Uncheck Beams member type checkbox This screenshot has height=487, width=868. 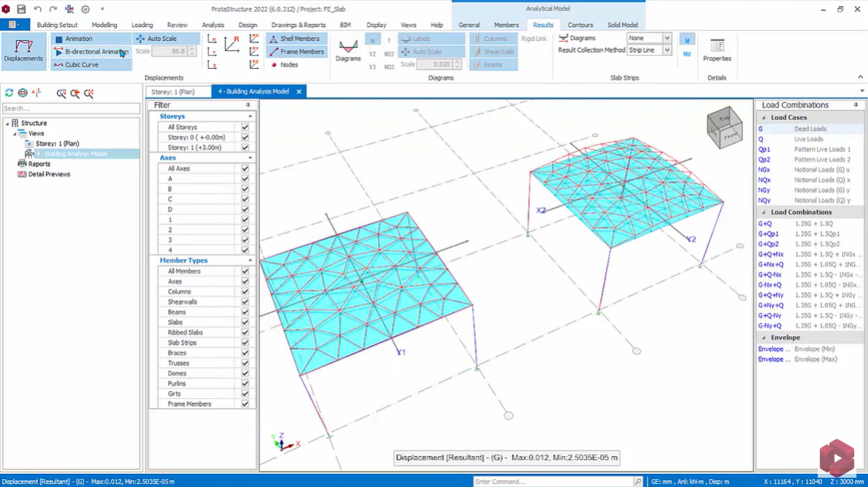pyautogui.click(x=244, y=312)
